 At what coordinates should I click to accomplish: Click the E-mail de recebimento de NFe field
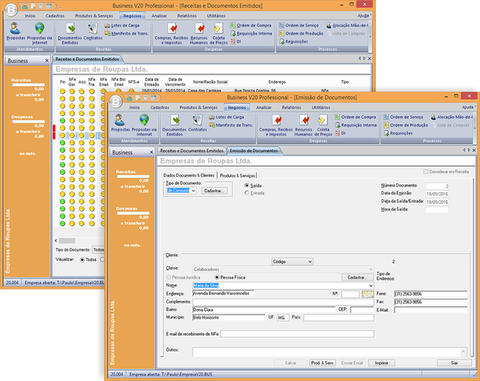click(x=297, y=334)
